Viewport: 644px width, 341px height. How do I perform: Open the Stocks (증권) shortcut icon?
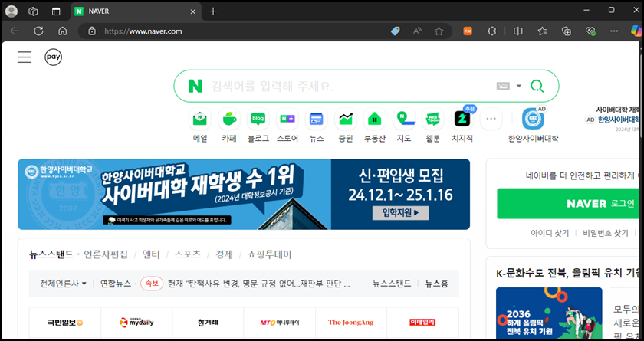pos(346,119)
